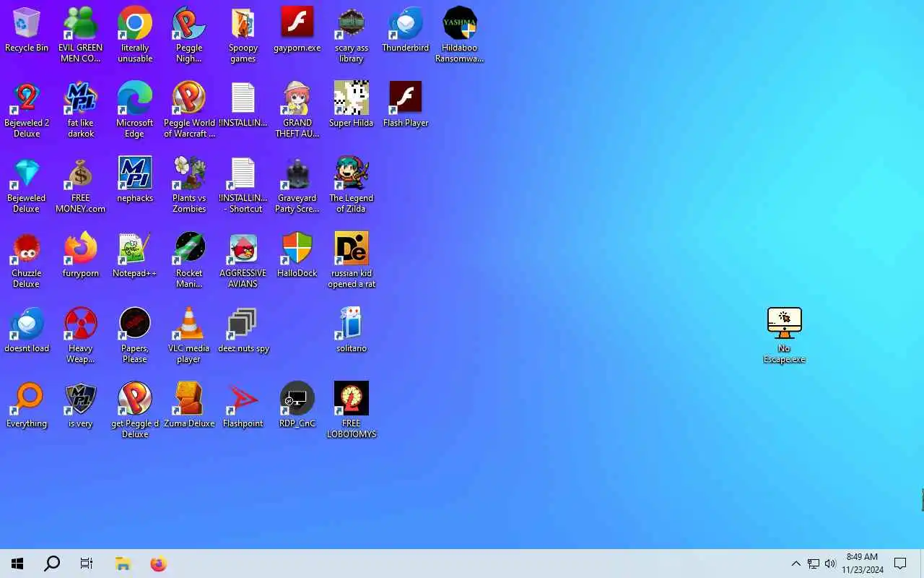The width and height of the screenshot is (924, 578).
Task: Click the 8:49 AM taskbar clock
Action: click(x=862, y=564)
